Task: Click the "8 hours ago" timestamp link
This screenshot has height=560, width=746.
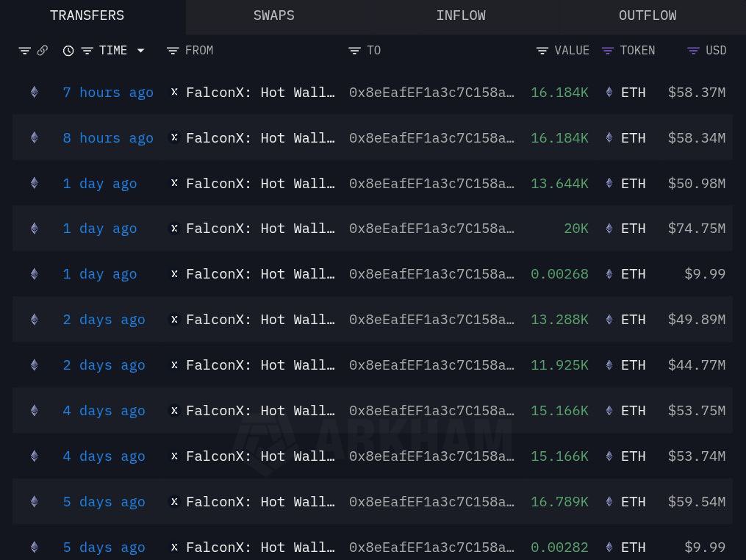Action: point(108,138)
